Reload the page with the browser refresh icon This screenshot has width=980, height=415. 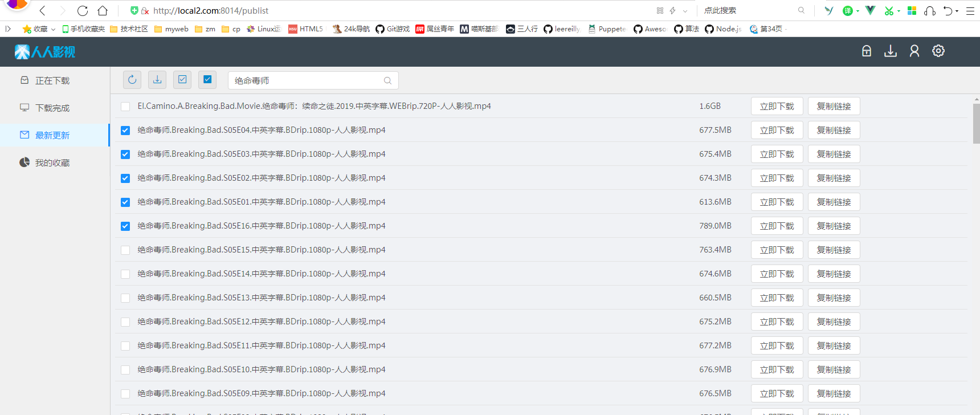click(83, 10)
